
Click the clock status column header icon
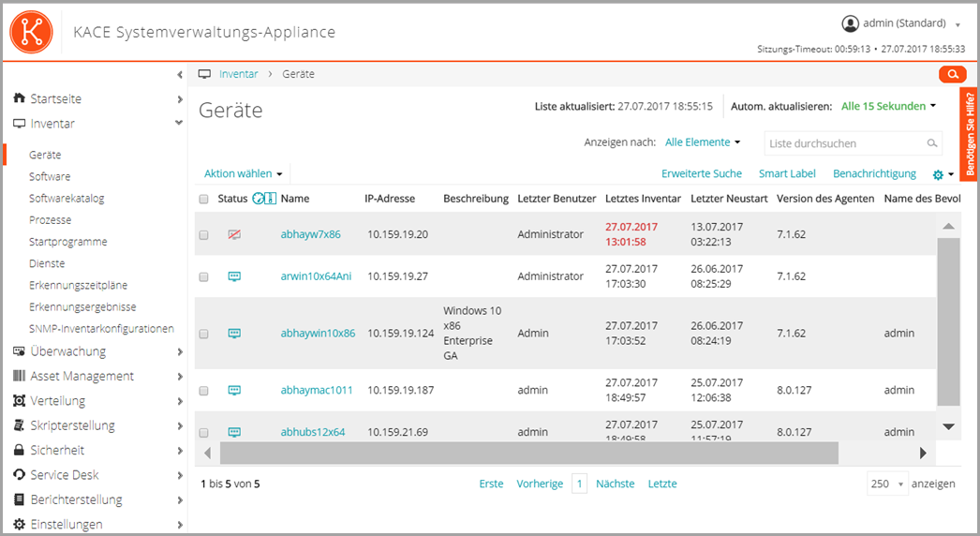pos(258,199)
